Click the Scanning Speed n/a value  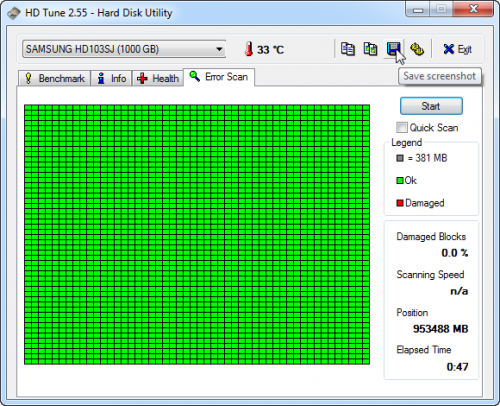point(459,291)
